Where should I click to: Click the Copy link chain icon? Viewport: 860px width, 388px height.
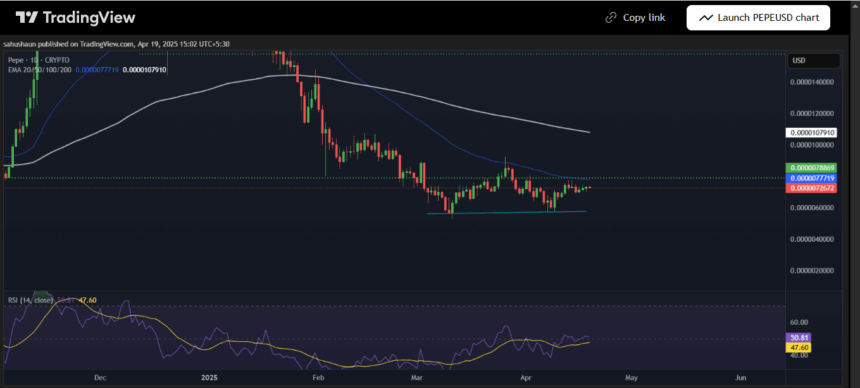pyautogui.click(x=610, y=18)
